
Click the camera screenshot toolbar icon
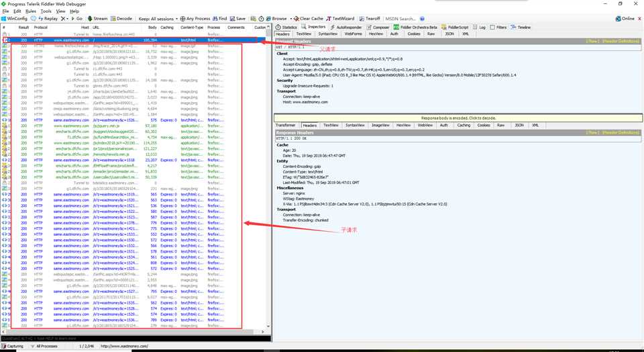[x=254, y=19]
